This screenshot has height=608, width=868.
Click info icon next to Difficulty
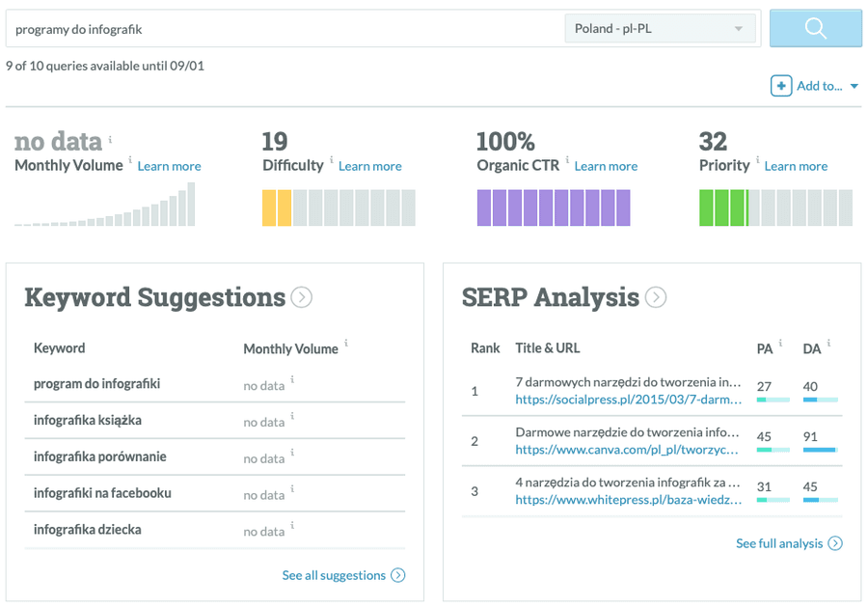(332, 160)
